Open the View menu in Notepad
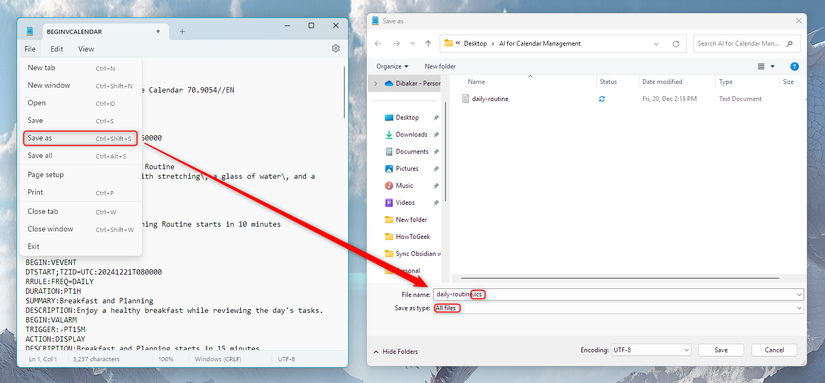This screenshot has width=825, height=383. click(86, 49)
